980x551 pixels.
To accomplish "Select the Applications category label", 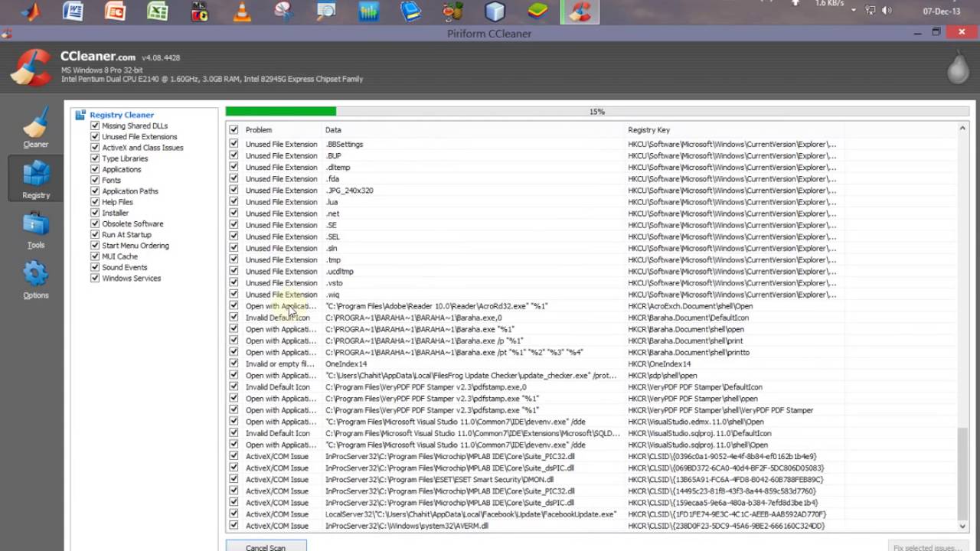I will point(122,170).
